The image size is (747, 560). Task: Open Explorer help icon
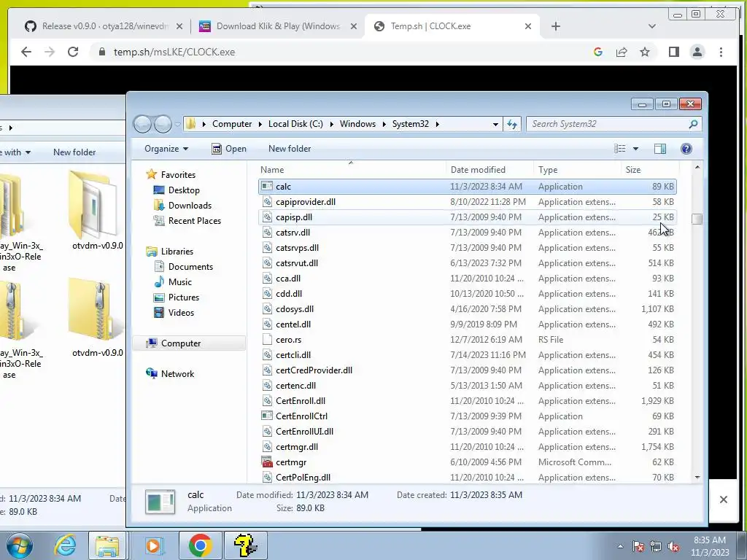[x=686, y=149]
